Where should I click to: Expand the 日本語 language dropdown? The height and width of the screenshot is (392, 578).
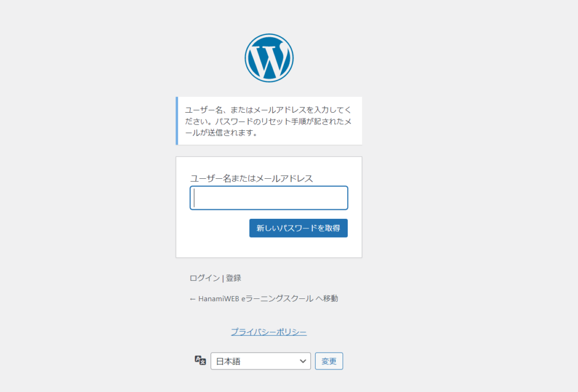click(261, 361)
